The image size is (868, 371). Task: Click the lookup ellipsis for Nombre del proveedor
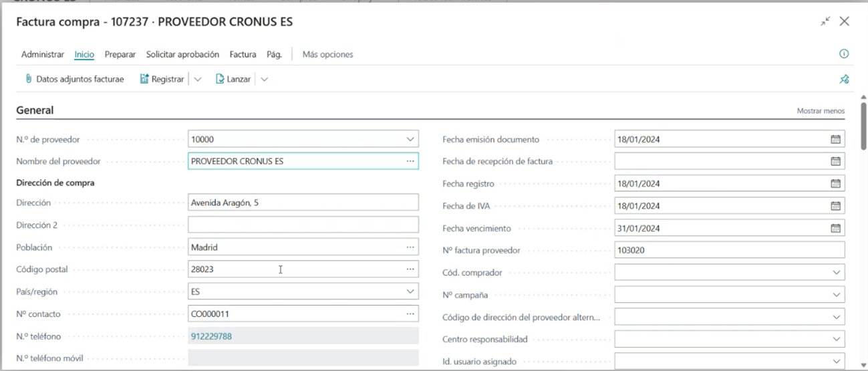pyautogui.click(x=410, y=161)
